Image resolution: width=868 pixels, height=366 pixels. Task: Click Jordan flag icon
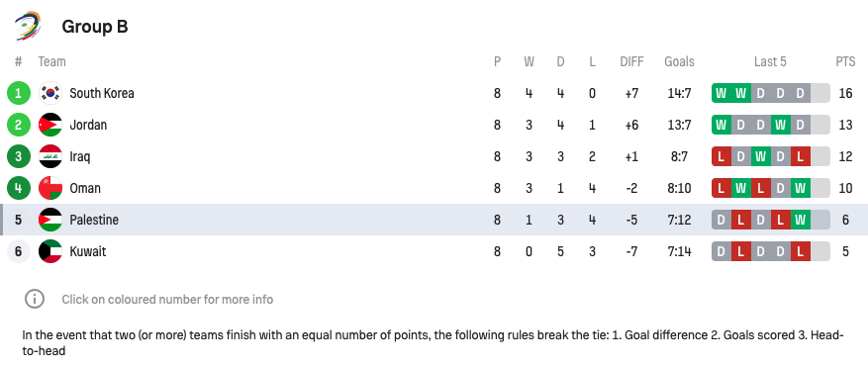50,125
